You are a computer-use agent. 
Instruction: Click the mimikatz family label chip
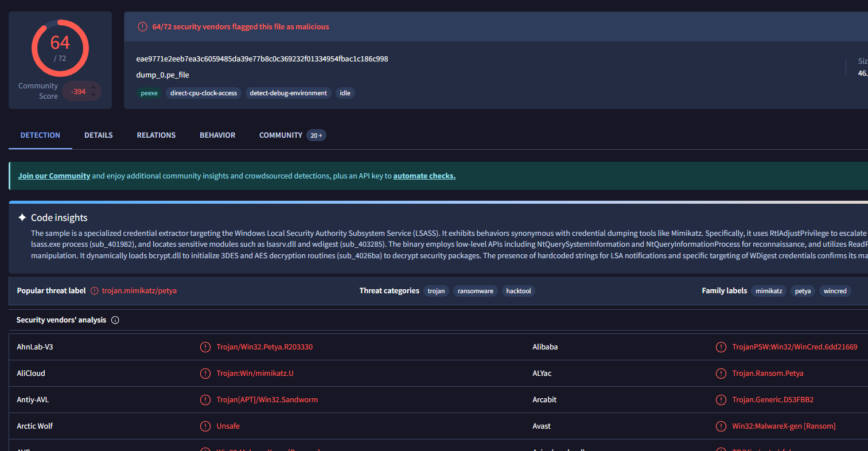768,291
